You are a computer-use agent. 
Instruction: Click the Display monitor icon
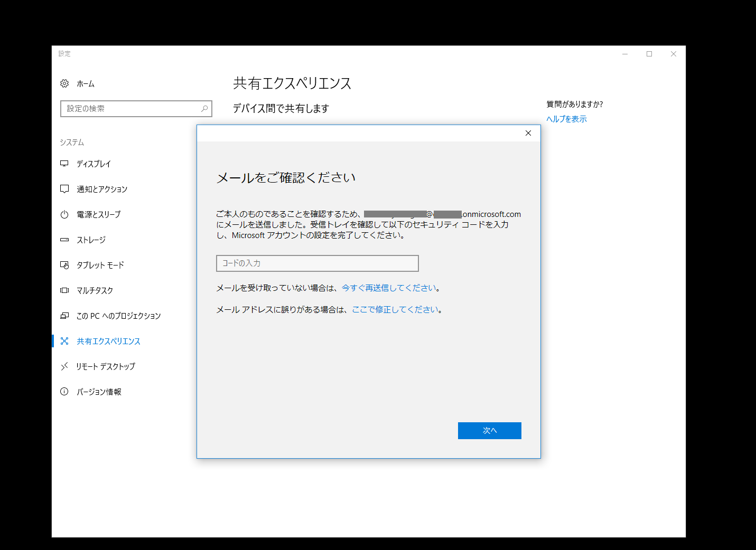click(64, 164)
